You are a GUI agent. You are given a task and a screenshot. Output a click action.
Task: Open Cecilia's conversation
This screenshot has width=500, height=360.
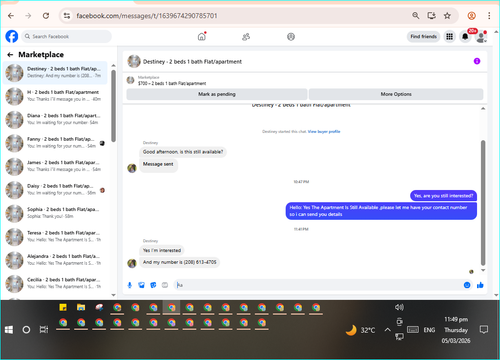click(55, 283)
